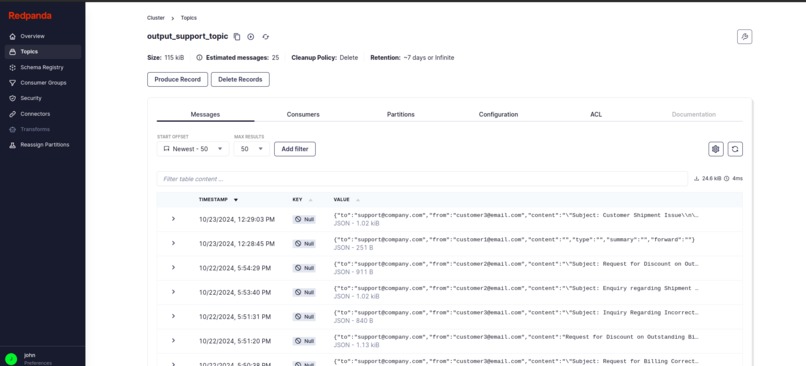The image size is (806, 366).
Task: Switch to the Consumers tab
Action: (x=303, y=115)
